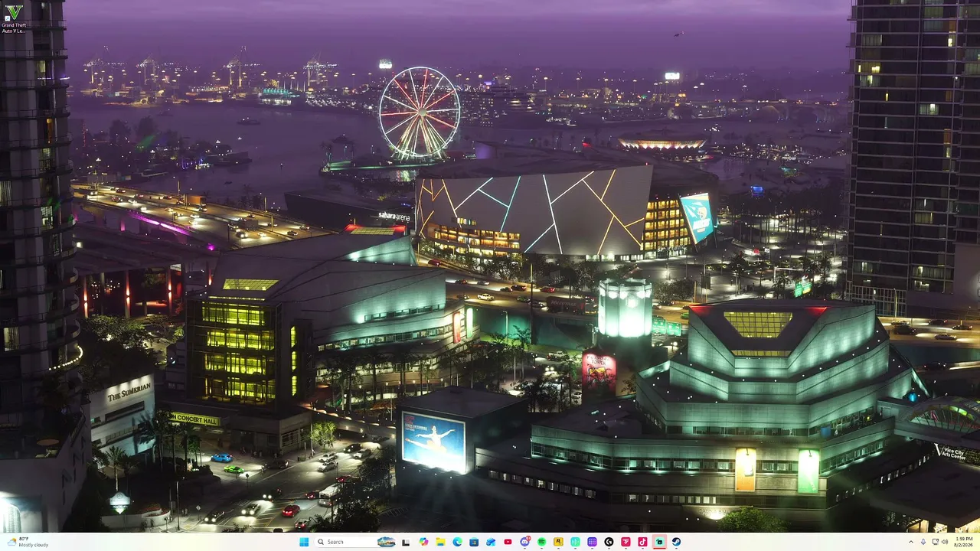Click the Show desktop strip at the taskbar's end
Viewport: 980px width, 551px height.
pyautogui.click(x=978, y=542)
